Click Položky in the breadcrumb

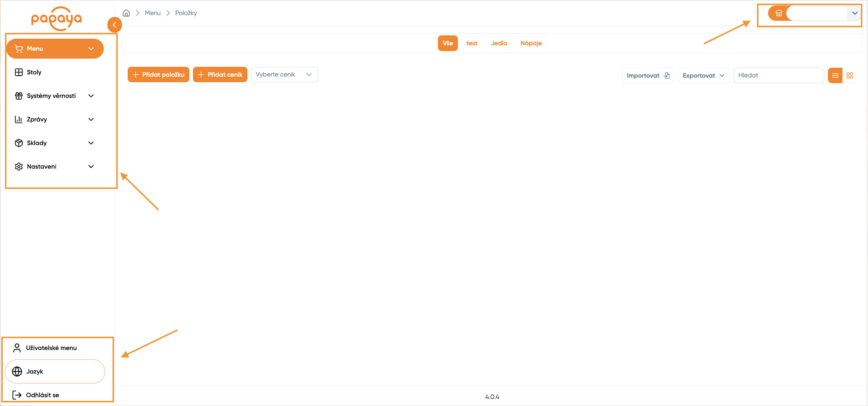pos(186,13)
